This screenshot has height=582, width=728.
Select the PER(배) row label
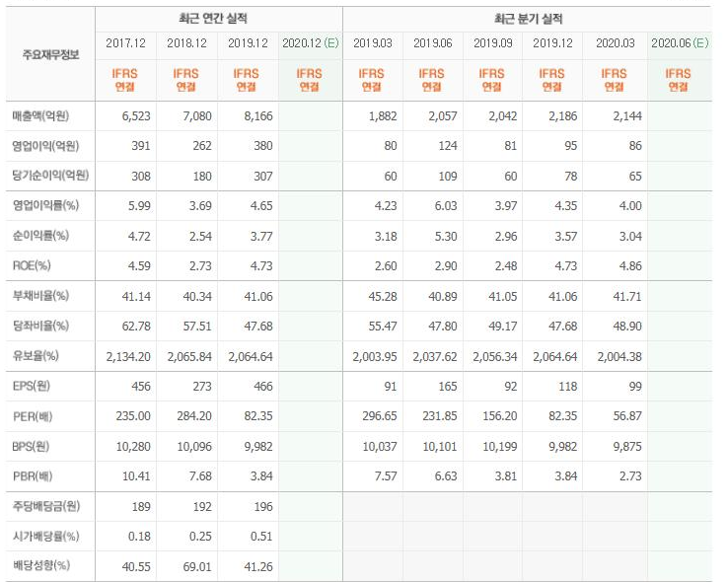[x=33, y=416]
